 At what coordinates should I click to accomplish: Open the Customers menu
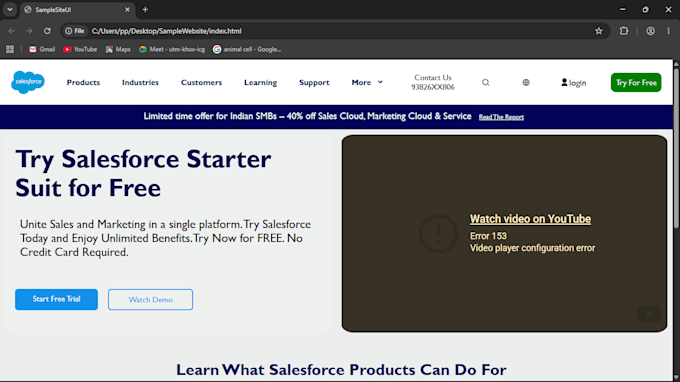point(201,82)
